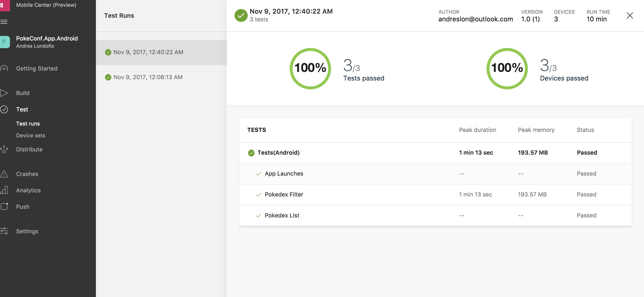
Task: Click Devices passed 100% progress ring
Action: 507,68
